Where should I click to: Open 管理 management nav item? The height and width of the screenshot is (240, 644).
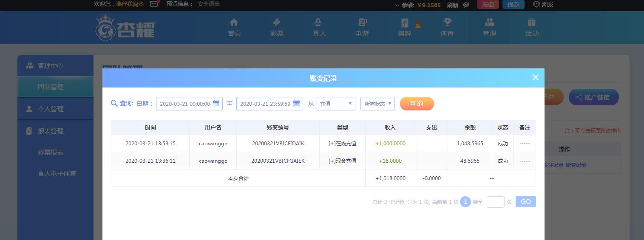point(489,28)
